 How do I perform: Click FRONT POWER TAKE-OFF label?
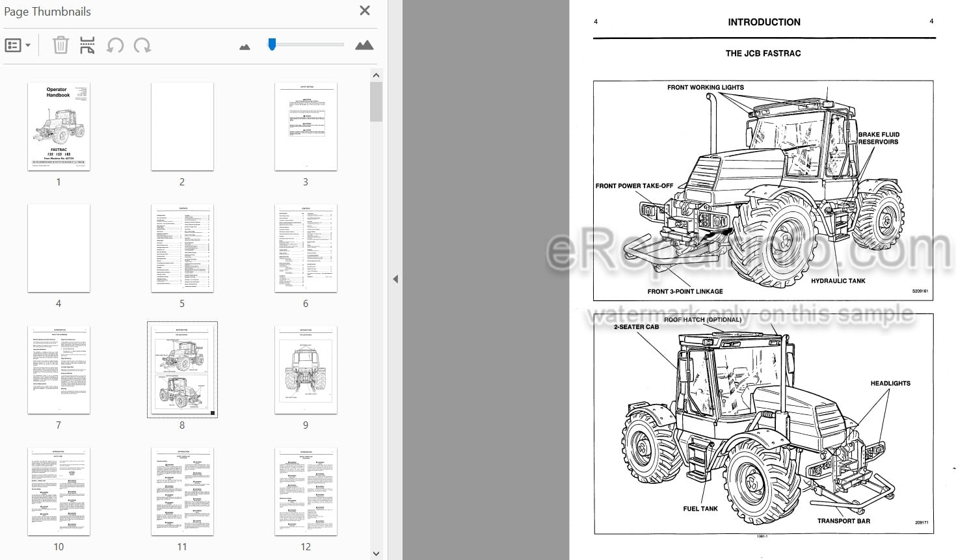(x=635, y=186)
